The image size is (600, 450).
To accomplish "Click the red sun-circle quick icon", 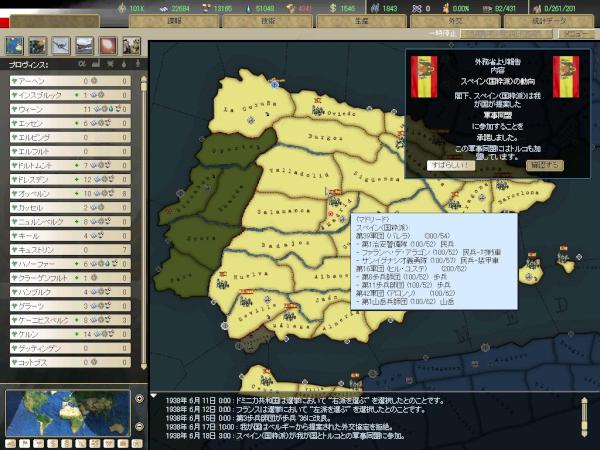I will point(108,46).
